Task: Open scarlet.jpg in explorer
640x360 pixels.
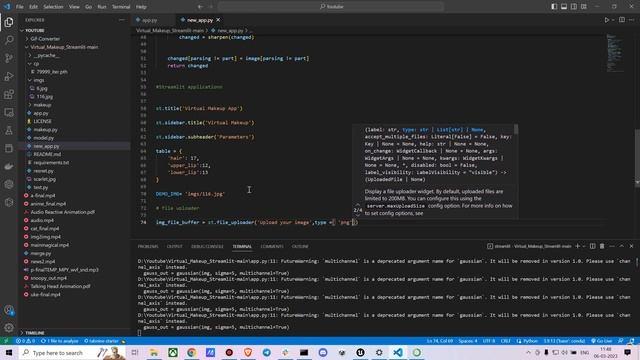Action: [44, 179]
